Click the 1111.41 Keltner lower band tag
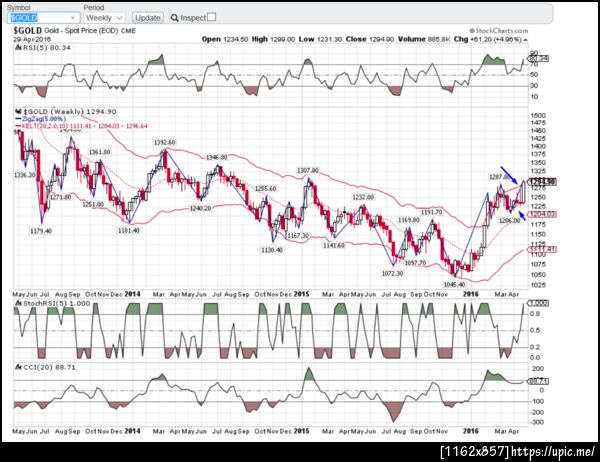This screenshot has width=600, height=462. [x=541, y=250]
